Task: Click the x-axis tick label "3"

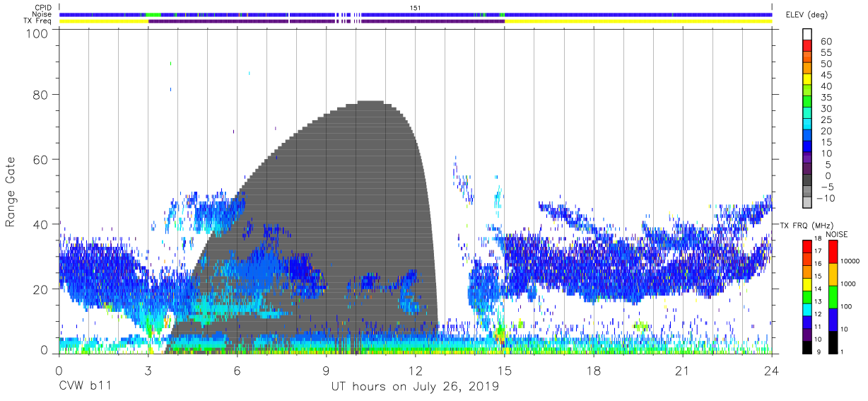Action: tap(148, 371)
